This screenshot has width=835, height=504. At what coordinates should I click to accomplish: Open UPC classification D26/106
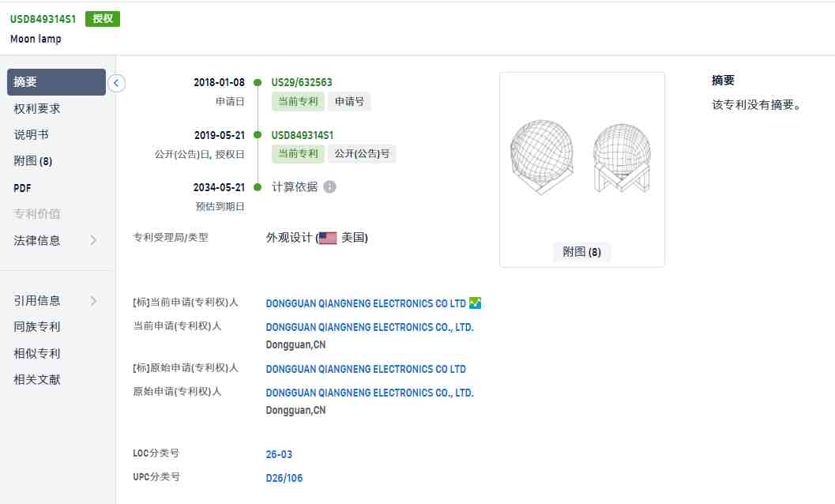coord(284,478)
